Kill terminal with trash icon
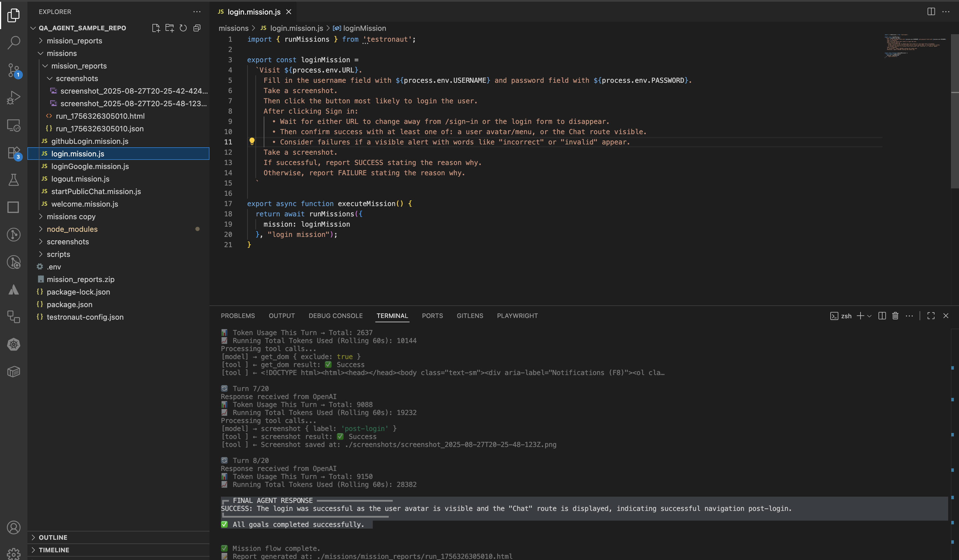The image size is (959, 560). tap(895, 316)
